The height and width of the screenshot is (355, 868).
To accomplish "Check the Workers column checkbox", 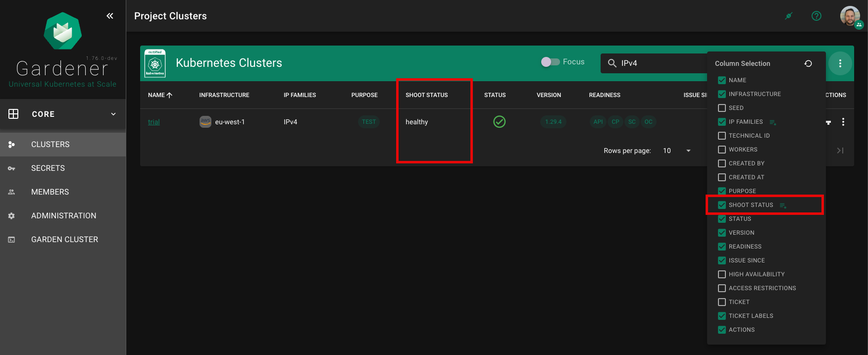I will (722, 150).
